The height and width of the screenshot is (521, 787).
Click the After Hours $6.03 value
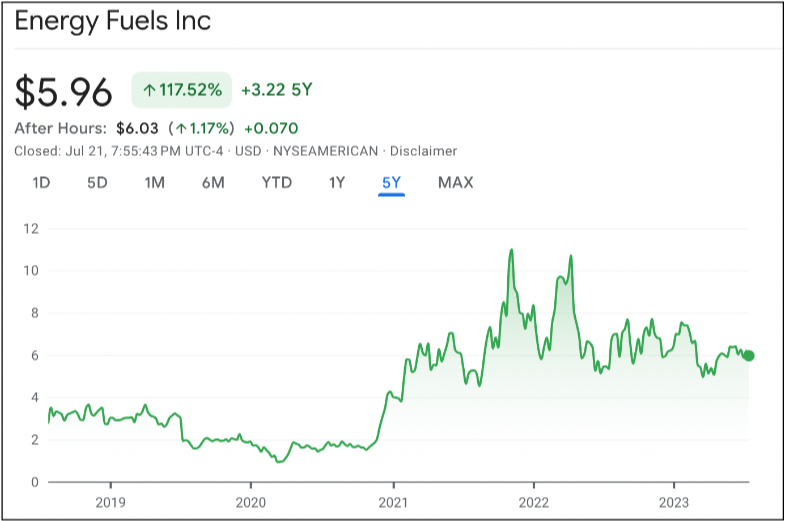tap(137, 128)
